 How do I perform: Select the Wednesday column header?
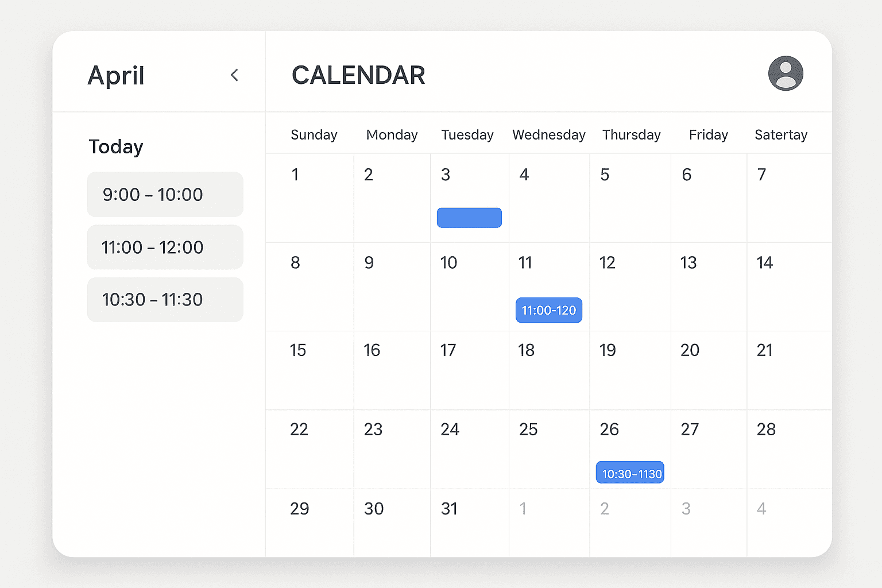[548, 134]
